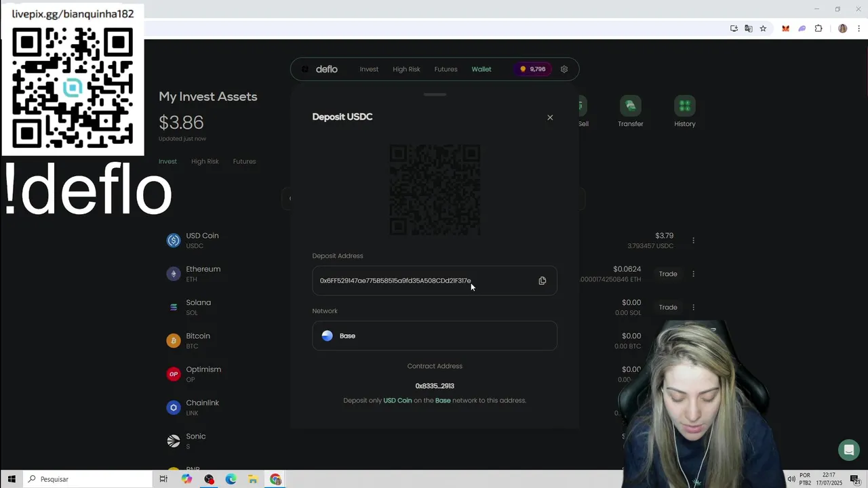The image size is (868, 488).
Task: Click the $3.79 USDC value
Action: [x=665, y=236]
